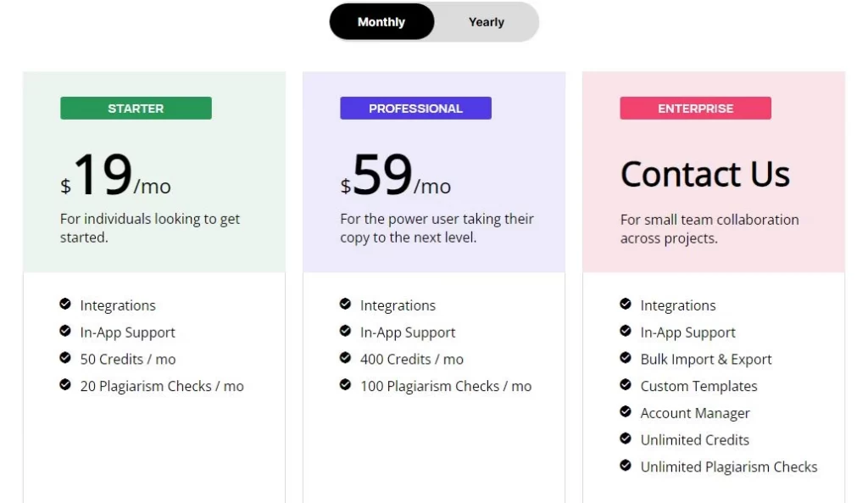Viewport: 868px width, 503px height.
Task: Click the $19/mo Starter price
Action: click(115, 175)
